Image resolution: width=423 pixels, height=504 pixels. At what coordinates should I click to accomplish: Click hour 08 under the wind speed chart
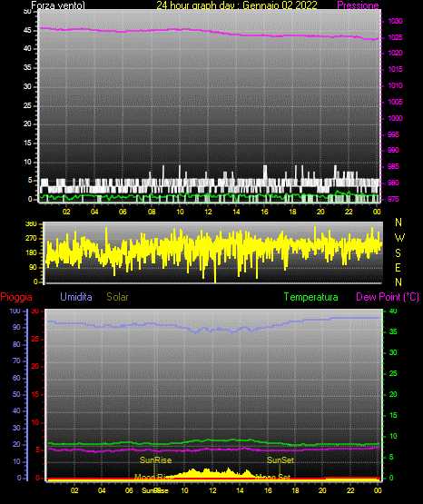tap(152, 212)
